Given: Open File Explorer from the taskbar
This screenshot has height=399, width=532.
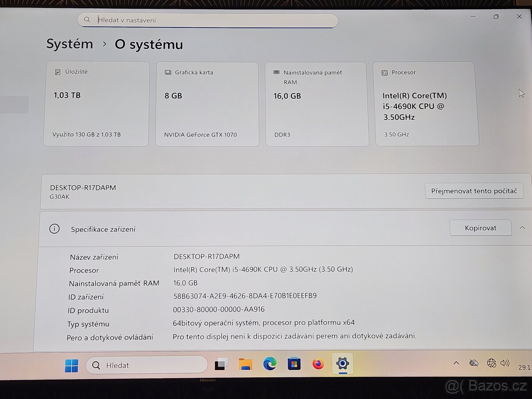Looking at the screenshot, I should tap(245, 364).
